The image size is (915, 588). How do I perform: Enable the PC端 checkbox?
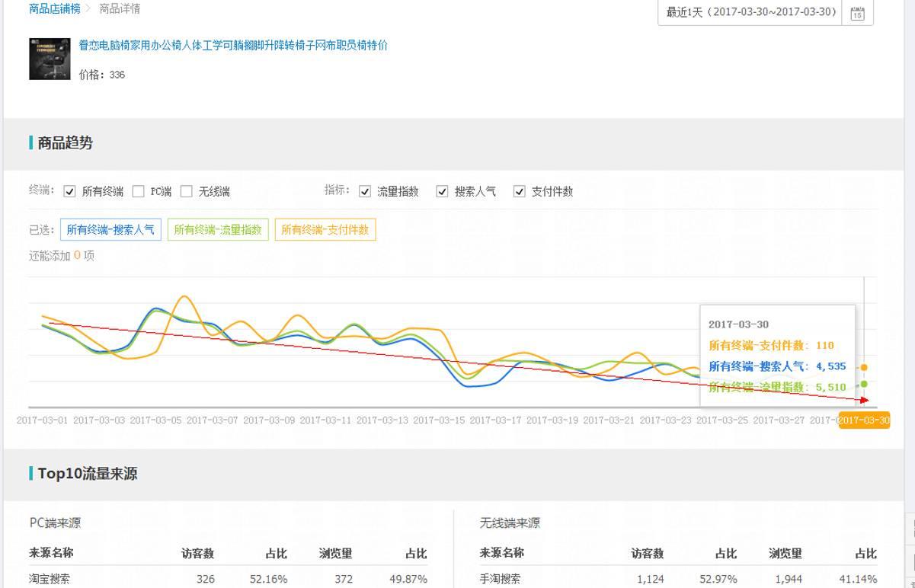138,192
